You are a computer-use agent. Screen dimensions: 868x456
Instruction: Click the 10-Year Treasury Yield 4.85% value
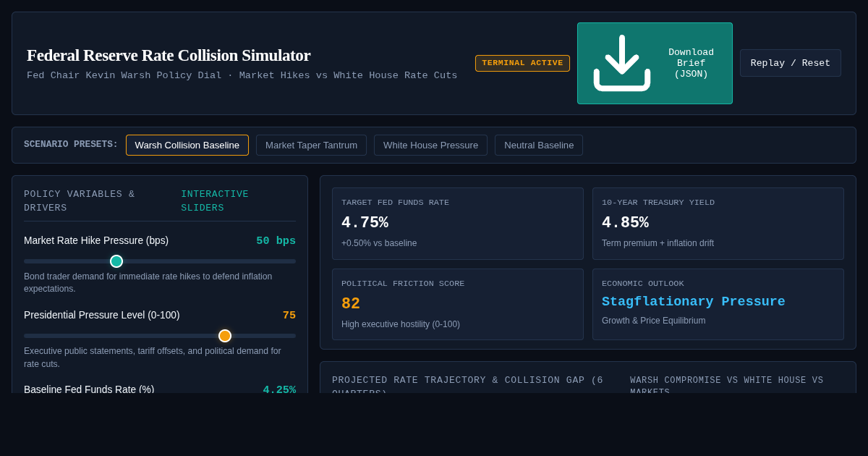point(625,223)
